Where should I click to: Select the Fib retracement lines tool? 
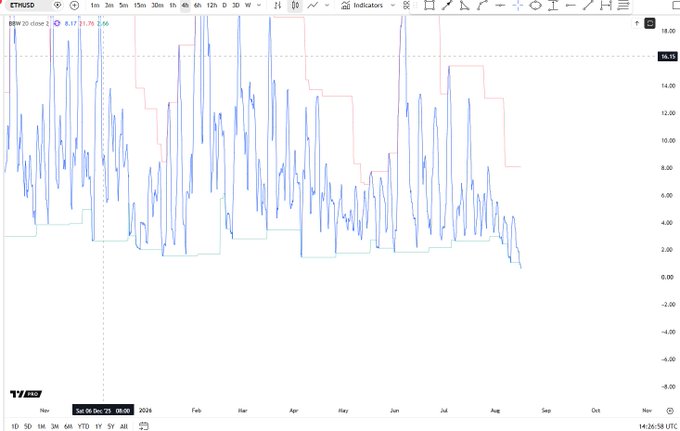pos(623,5)
